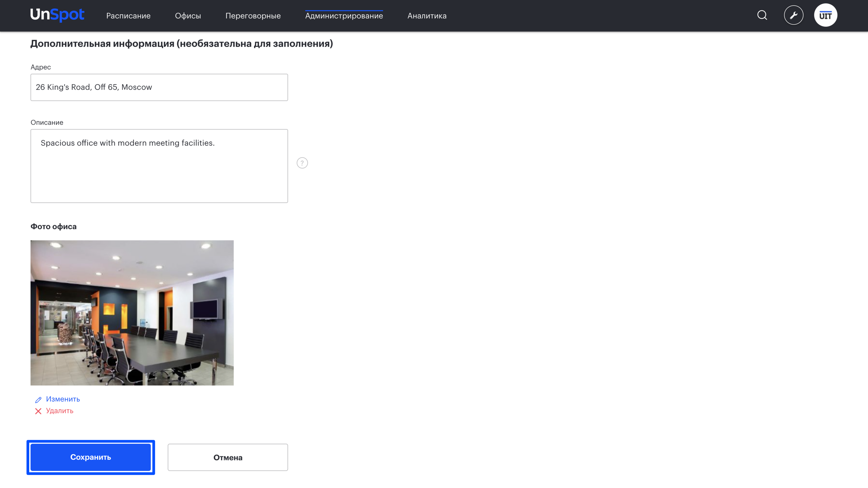This screenshot has height=488, width=868.
Task: Go to the Расписание menu item
Action: (128, 16)
